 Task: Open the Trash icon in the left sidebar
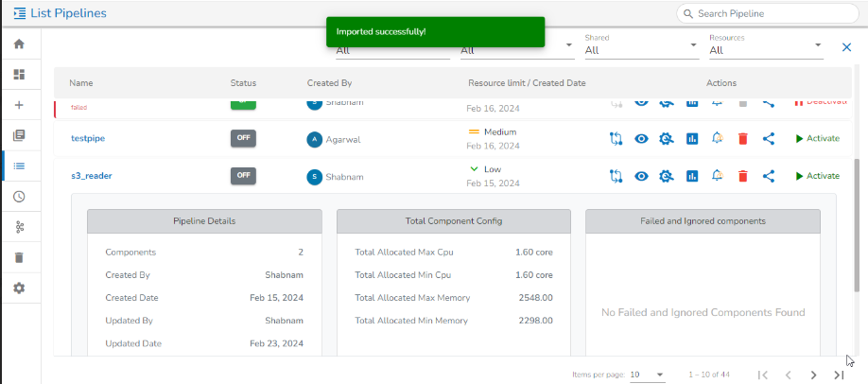19,257
